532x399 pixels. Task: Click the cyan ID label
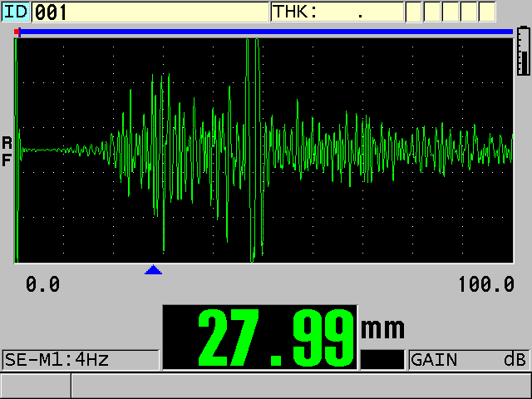pyautogui.click(x=15, y=12)
